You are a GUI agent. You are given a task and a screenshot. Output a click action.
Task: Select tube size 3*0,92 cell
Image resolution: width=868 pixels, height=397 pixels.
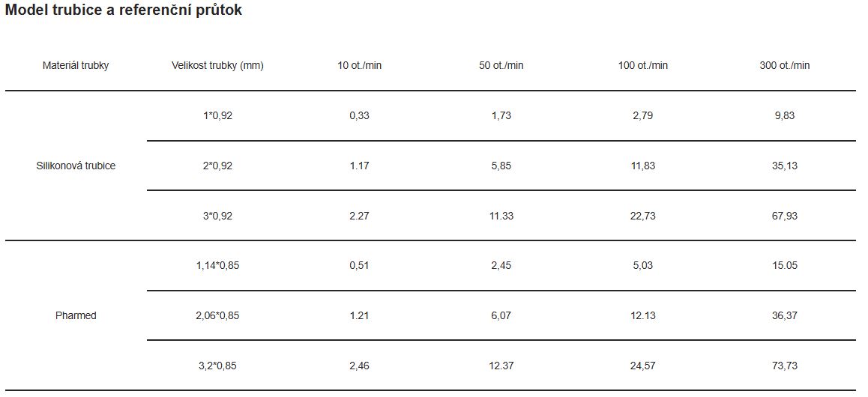coord(217,216)
